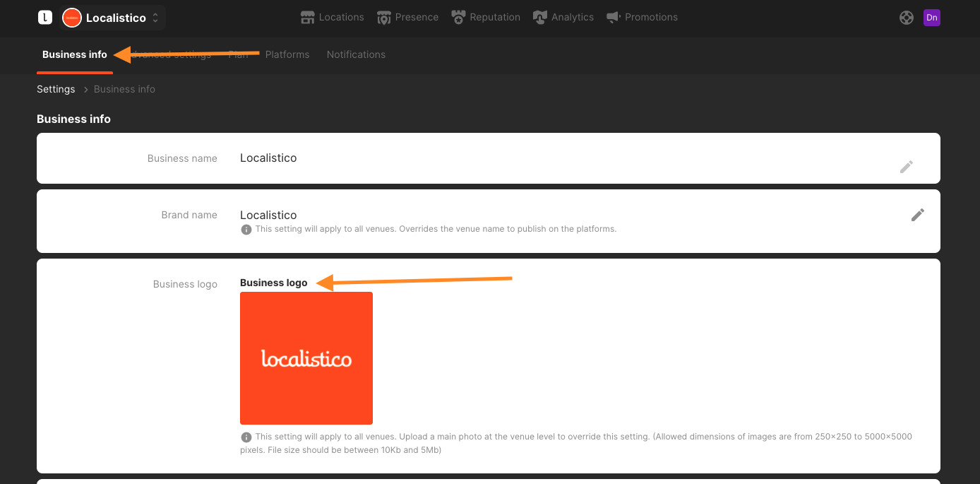
Task: Switch to the Notifications tab
Action: pyautogui.click(x=356, y=54)
